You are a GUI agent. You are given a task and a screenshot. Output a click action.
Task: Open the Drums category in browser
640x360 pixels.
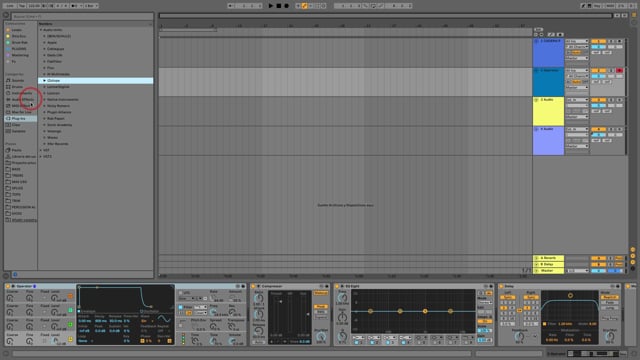[x=17, y=87]
